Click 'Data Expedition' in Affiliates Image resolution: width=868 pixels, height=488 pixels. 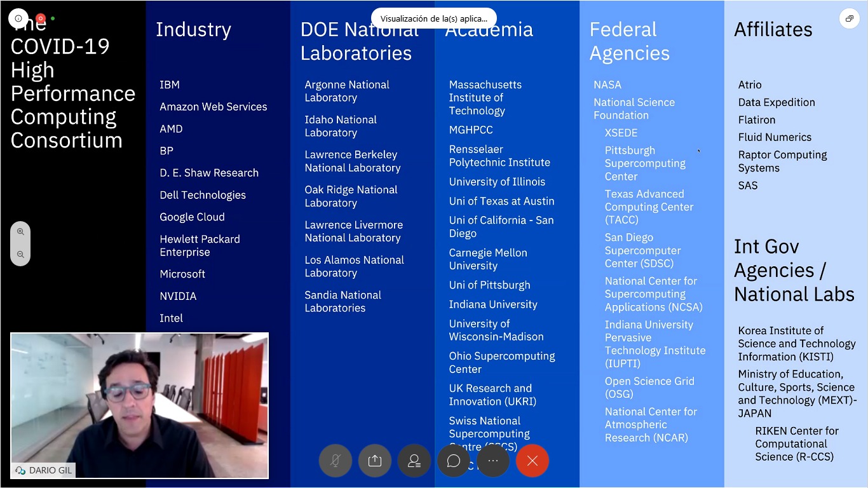776,102
